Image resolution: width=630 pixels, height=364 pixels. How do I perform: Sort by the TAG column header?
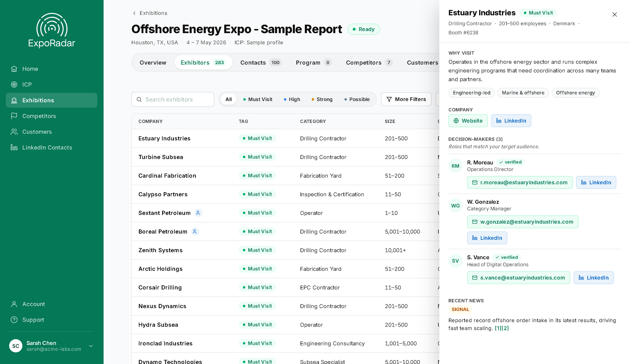click(243, 121)
